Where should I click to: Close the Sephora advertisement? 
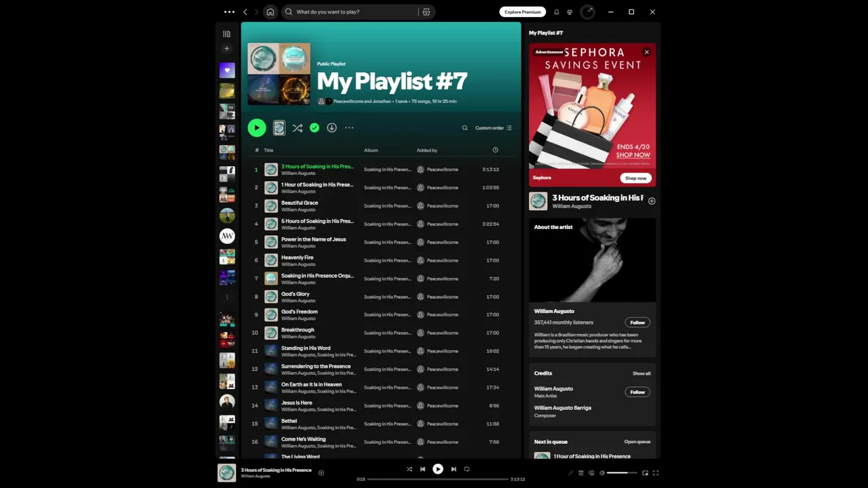tap(646, 52)
